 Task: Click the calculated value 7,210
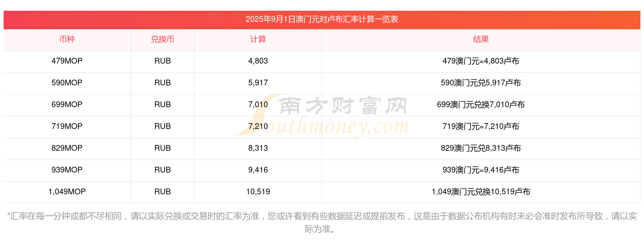tap(258, 126)
